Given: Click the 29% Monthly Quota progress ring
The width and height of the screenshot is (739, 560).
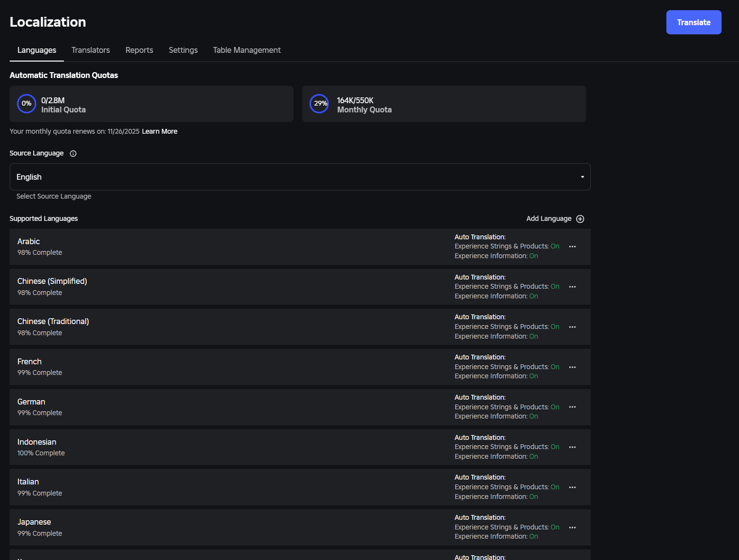Looking at the screenshot, I should (x=320, y=104).
